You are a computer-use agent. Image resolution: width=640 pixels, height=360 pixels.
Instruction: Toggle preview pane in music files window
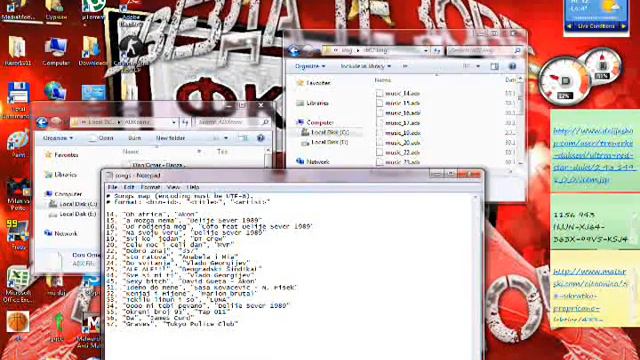point(494,66)
